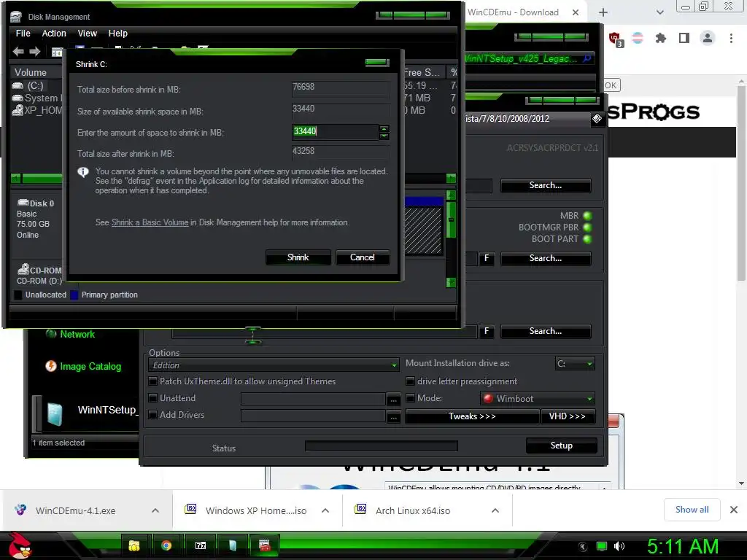Open 7-Zip from the taskbar
Image resolution: width=747 pixels, height=560 pixels.
coord(201,545)
